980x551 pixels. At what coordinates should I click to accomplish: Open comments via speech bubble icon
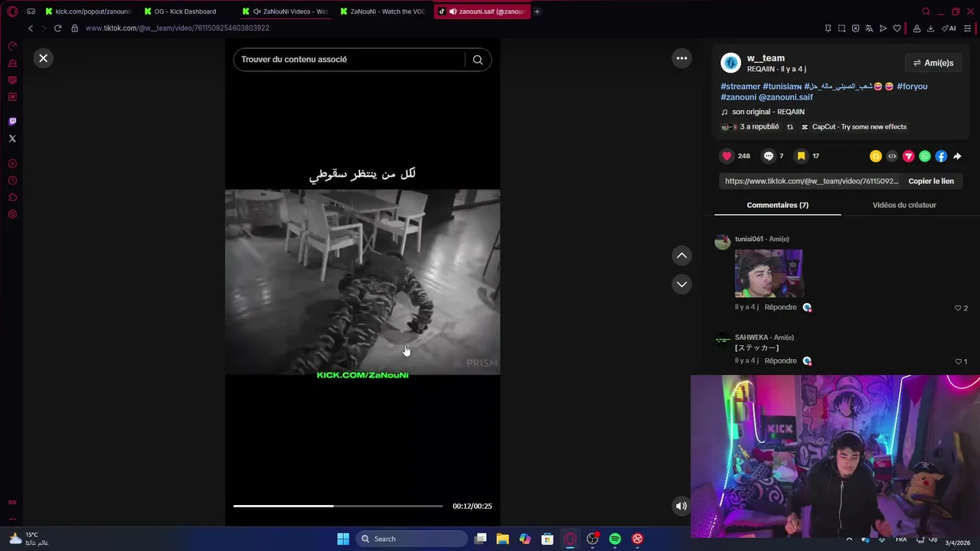point(769,156)
